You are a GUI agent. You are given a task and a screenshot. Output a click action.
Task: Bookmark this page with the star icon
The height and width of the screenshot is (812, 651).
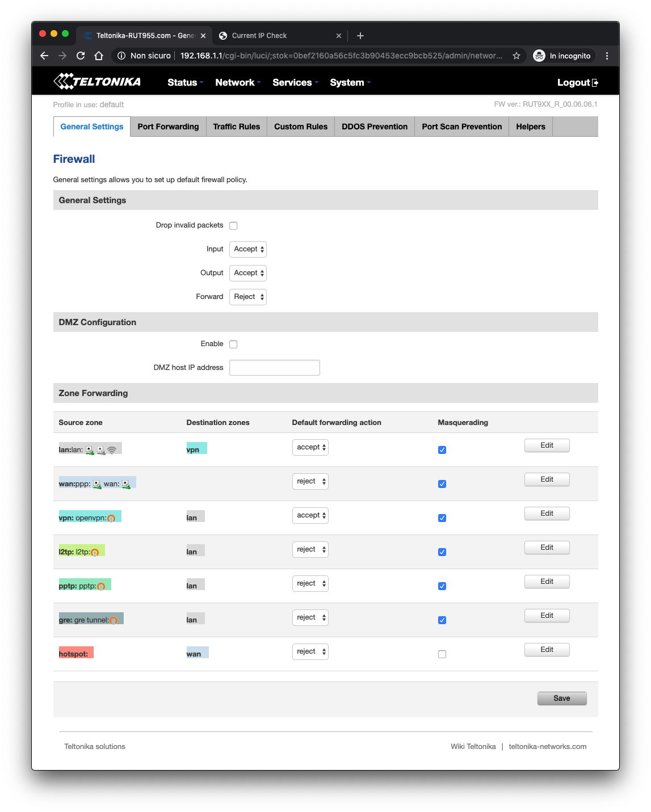coord(516,56)
